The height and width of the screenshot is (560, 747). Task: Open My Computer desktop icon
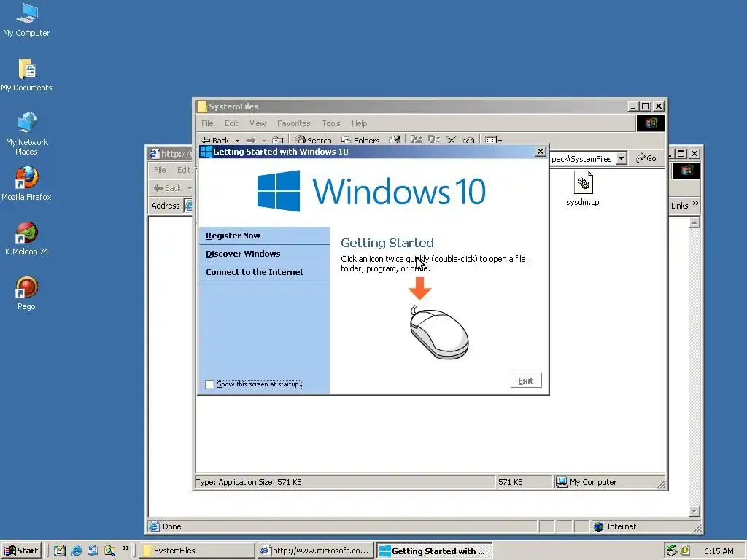pos(26,20)
